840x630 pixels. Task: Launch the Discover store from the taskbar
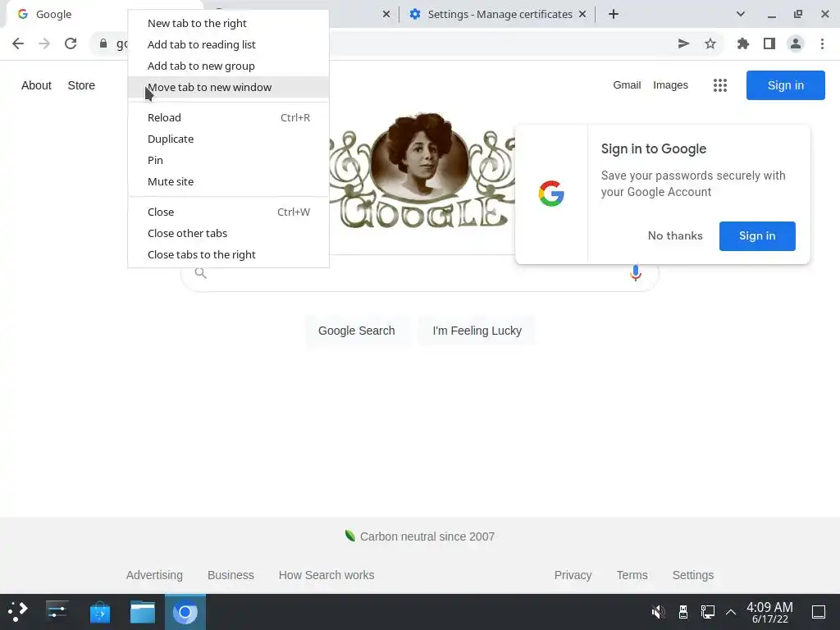(x=99, y=612)
